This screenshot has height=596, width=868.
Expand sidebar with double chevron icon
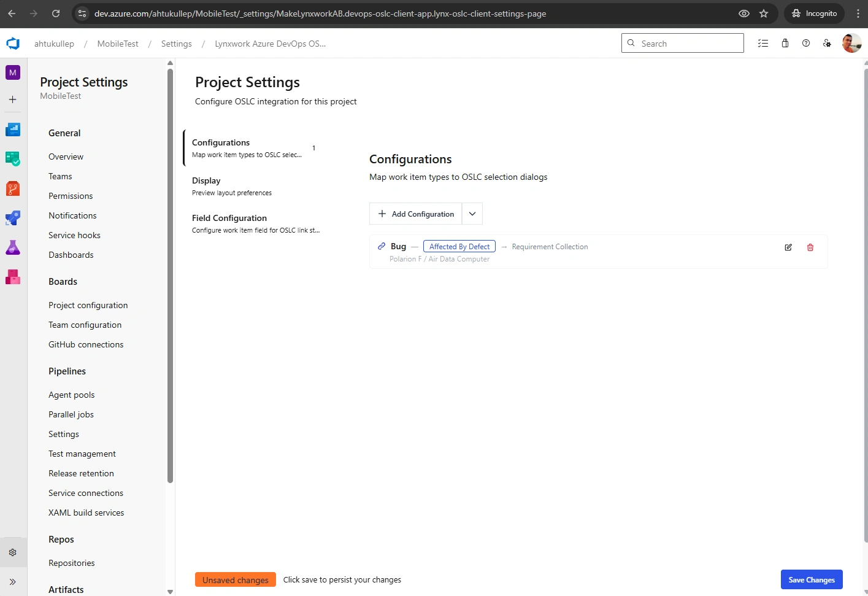pyautogui.click(x=13, y=582)
